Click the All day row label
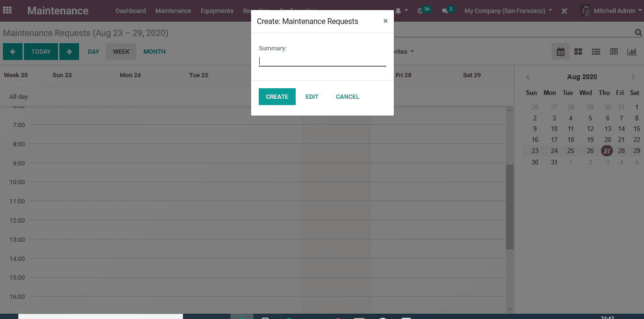This screenshot has width=644, height=319. (19, 96)
